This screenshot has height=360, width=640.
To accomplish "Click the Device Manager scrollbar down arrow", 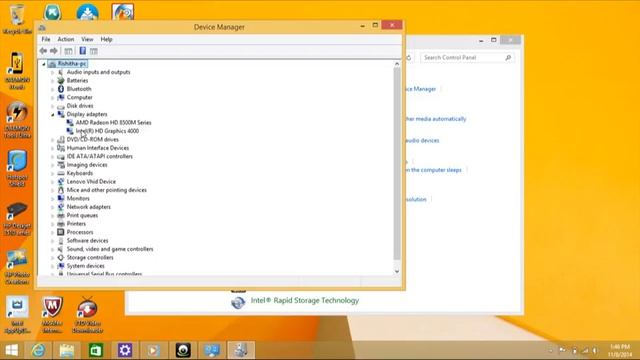I will coord(397,271).
